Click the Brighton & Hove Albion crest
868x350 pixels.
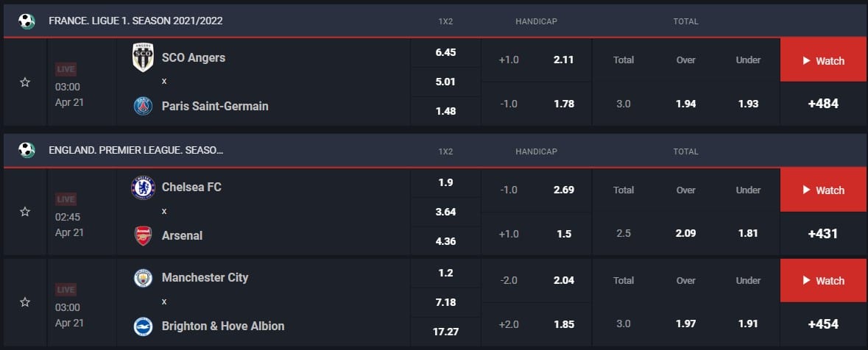tap(143, 326)
